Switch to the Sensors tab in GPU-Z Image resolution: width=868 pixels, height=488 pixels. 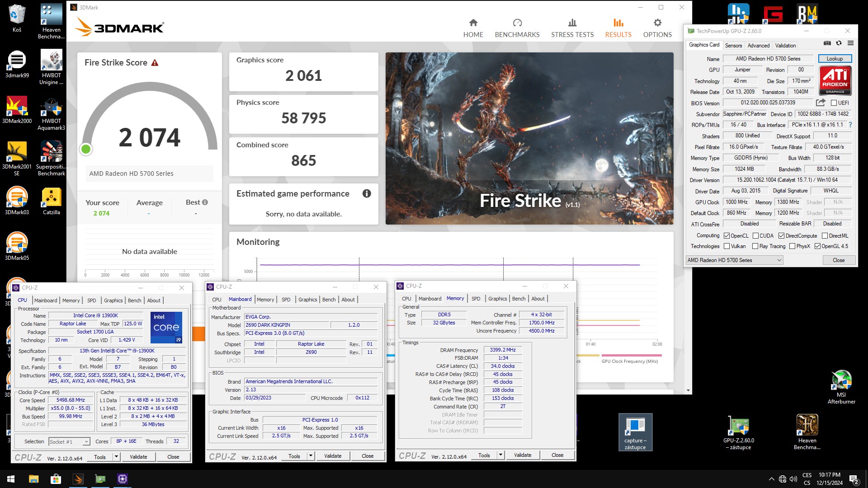(733, 46)
